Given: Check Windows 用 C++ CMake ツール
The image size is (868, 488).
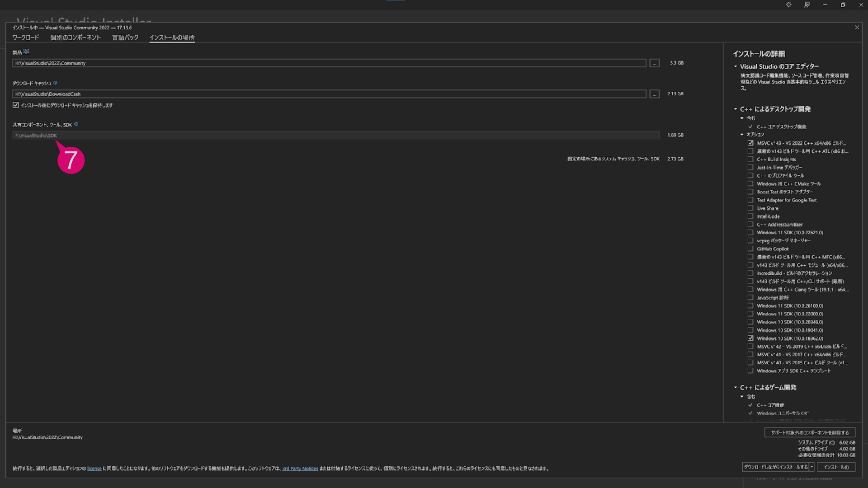Looking at the screenshot, I should click(x=750, y=183).
